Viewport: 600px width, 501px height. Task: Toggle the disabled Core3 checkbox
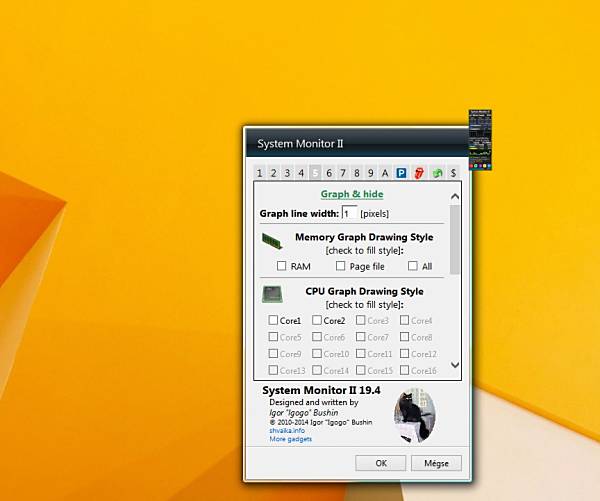pos(360,320)
